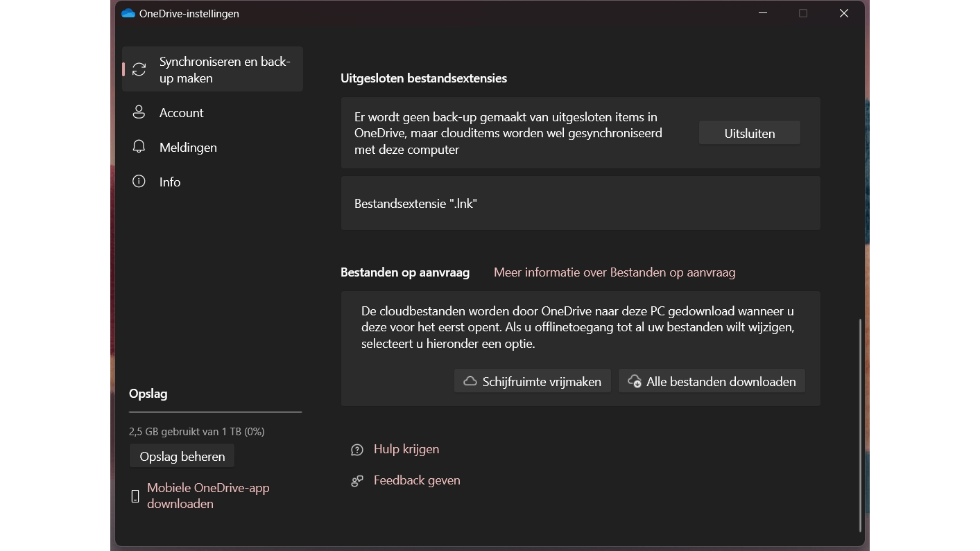Click the Hulp krijgen question mark icon
980x551 pixels.
click(x=357, y=450)
